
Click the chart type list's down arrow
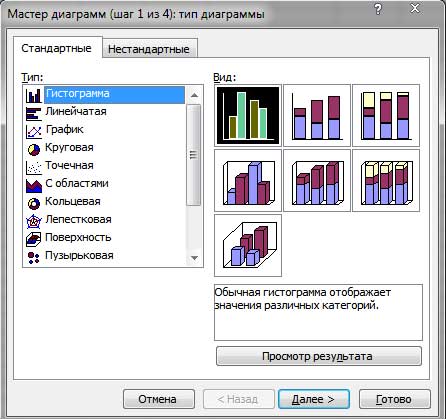pos(194,258)
